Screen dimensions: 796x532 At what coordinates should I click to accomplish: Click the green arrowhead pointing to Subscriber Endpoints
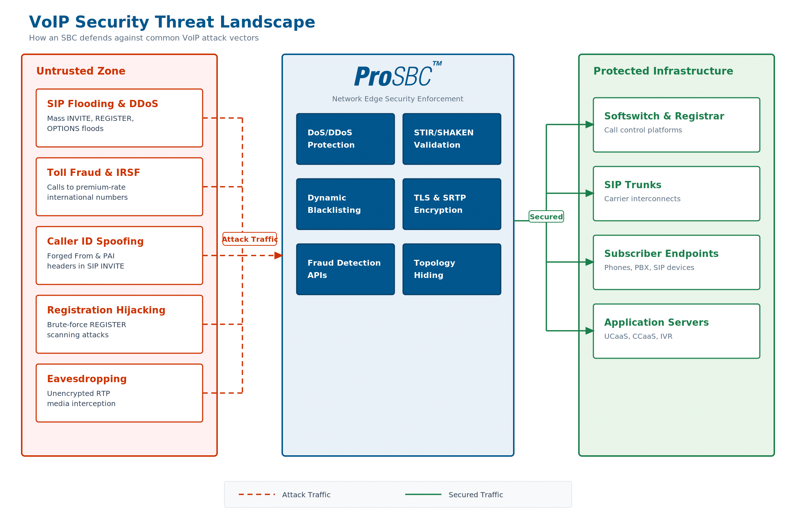pyautogui.click(x=590, y=262)
